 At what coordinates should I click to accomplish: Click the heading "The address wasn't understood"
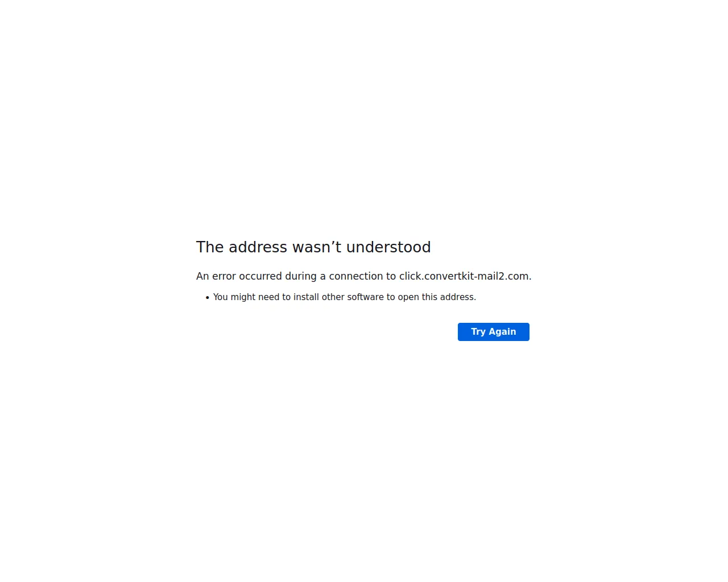313,247
